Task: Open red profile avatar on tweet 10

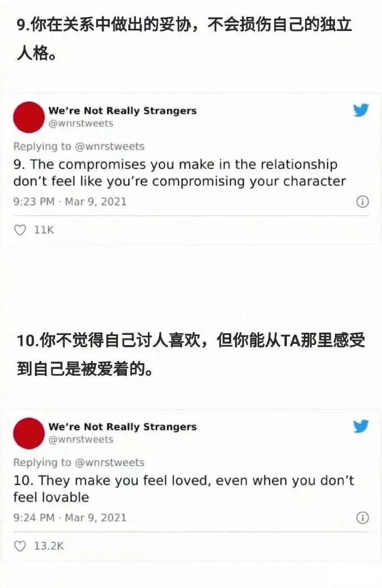Action: pyautogui.click(x=29, y=433)
